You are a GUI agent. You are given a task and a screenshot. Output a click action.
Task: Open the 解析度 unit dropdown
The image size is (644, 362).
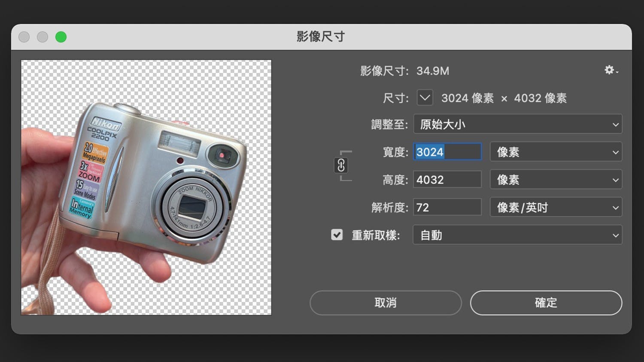pos(556,208)
